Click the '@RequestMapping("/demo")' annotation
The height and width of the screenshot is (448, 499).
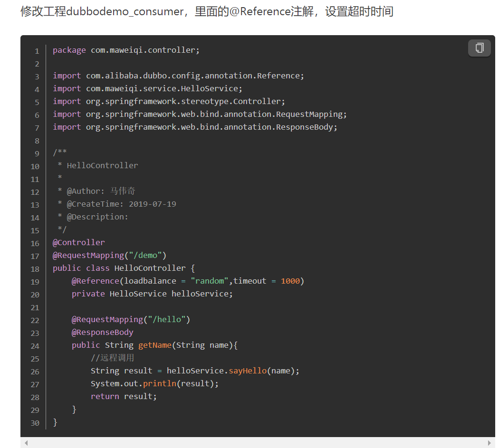tap(109, 255)
